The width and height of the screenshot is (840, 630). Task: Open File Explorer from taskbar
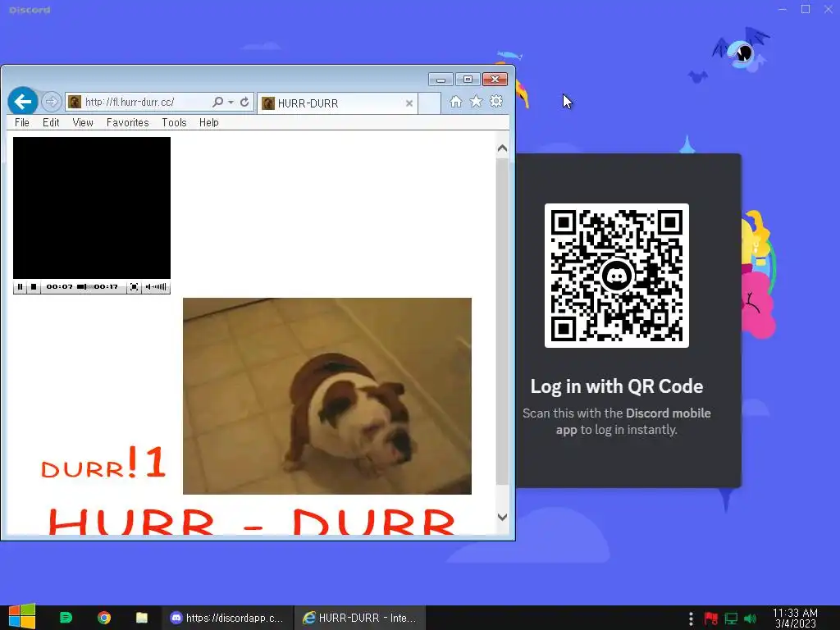click(x=142, y=618)
